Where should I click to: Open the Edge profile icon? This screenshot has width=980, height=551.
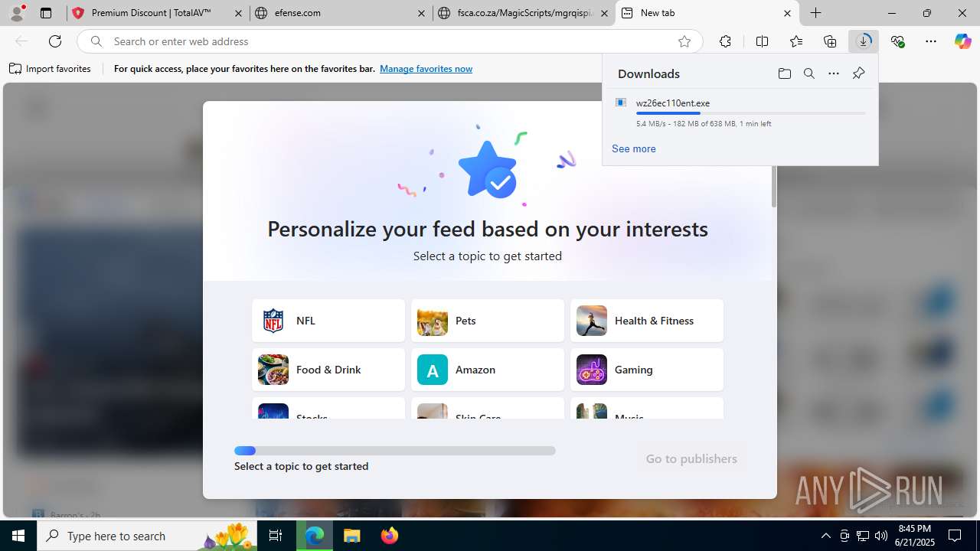17,13
